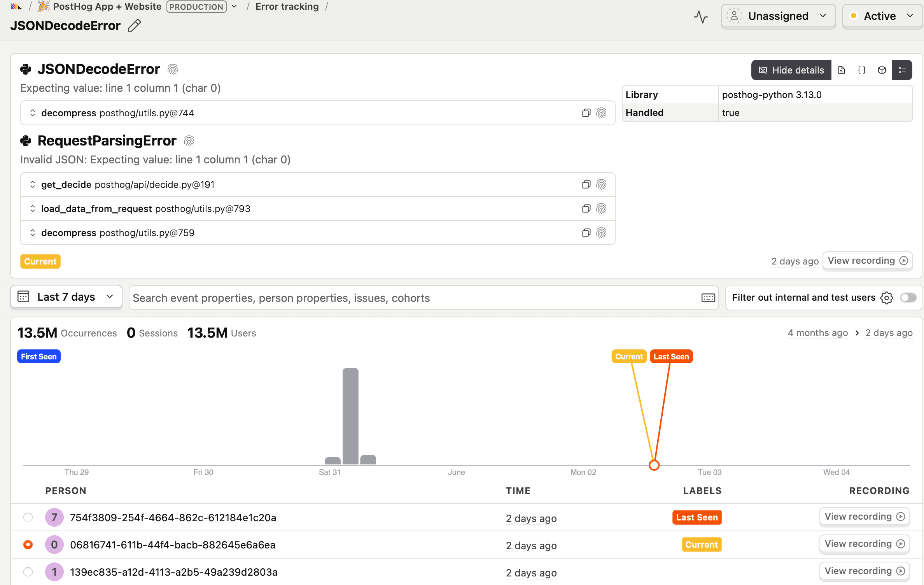Click fingerprint icon next to RequestParsingError heading
This screenshot has height=585, width=924.
189,141
